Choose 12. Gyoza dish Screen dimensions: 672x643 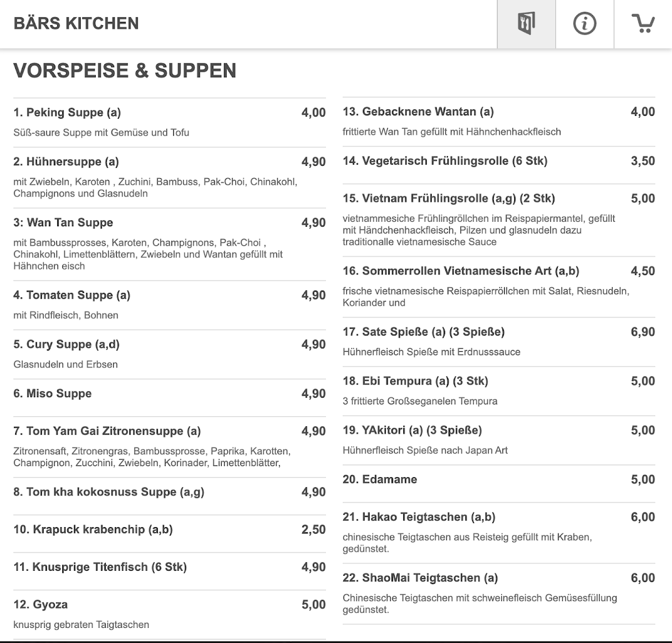(x=170, y=615)
